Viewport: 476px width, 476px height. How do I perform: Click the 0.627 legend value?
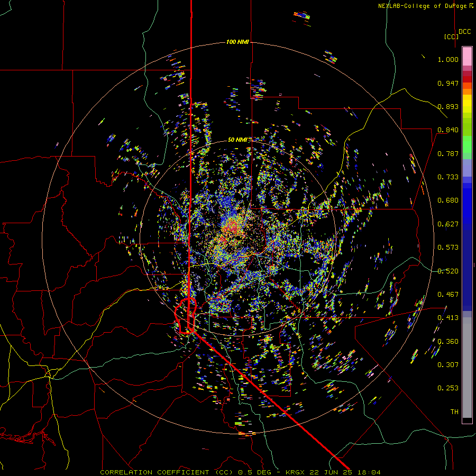[448, 224]
